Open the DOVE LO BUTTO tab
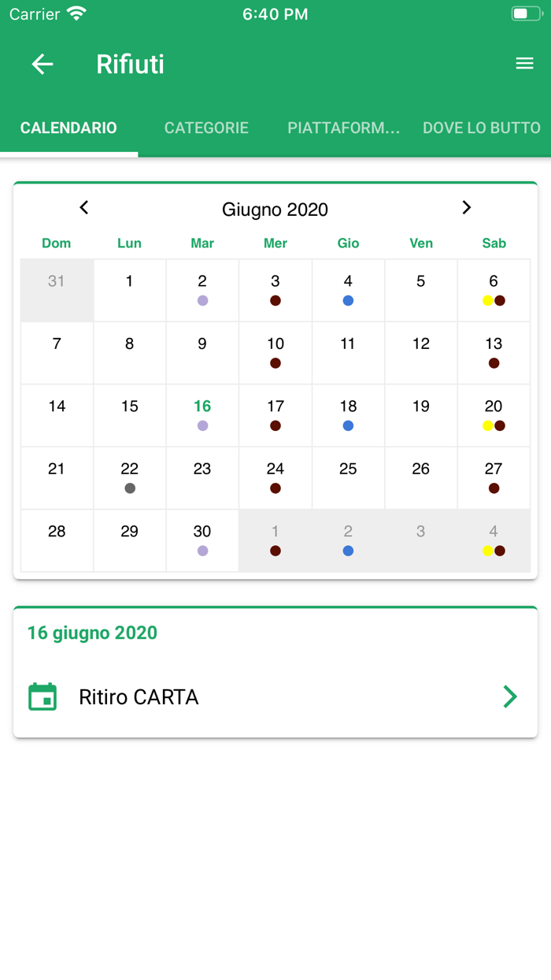 pos(481,128)
